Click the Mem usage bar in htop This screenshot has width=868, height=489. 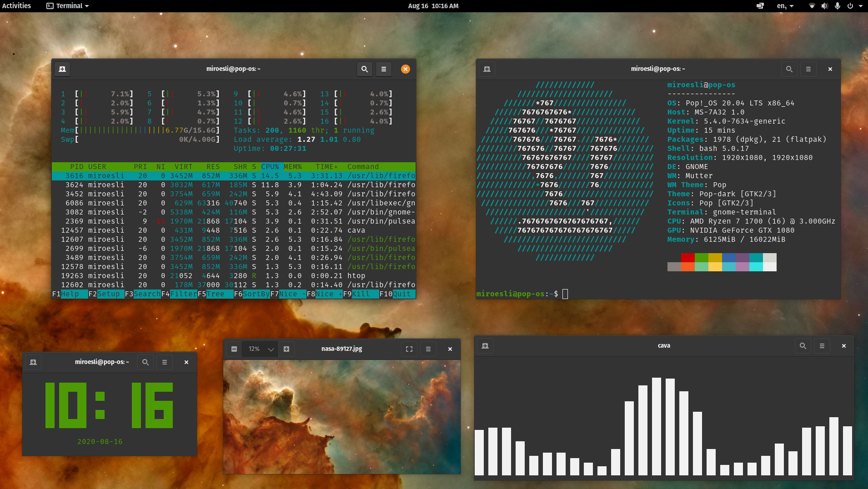[x=140, y=130]
